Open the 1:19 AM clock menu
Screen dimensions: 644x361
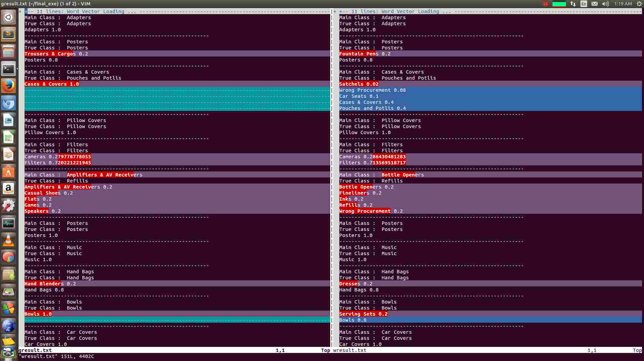coord(623,4)
